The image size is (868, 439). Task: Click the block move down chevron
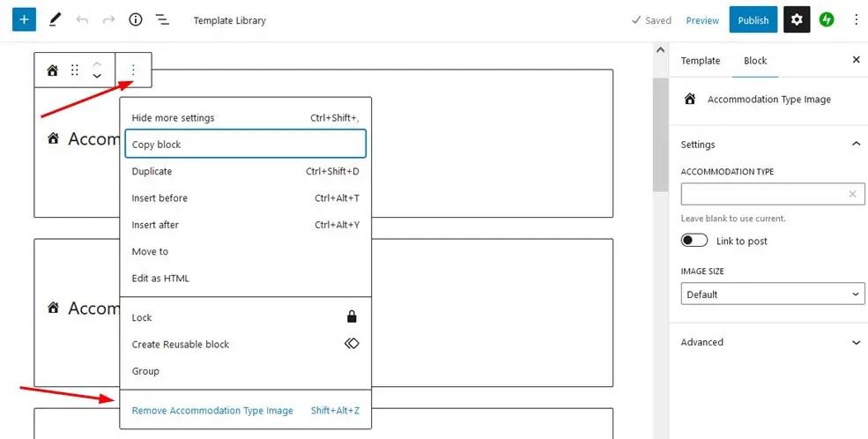[97, 77]
